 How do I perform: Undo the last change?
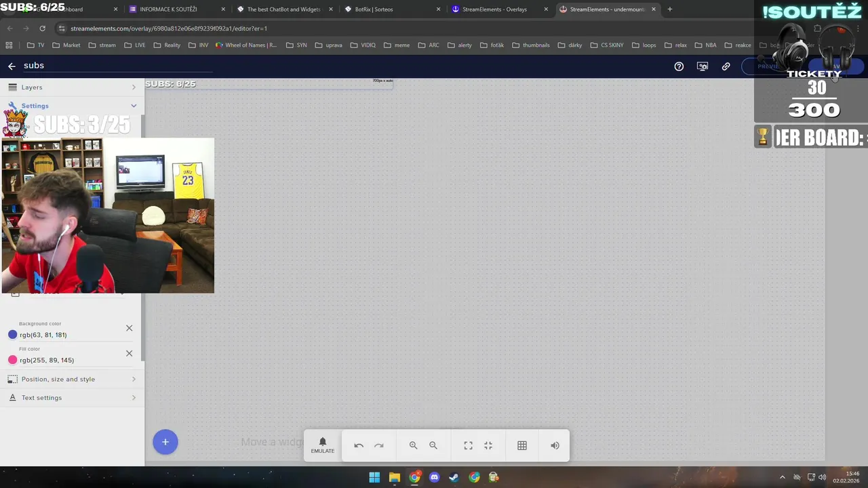point(359,445)
